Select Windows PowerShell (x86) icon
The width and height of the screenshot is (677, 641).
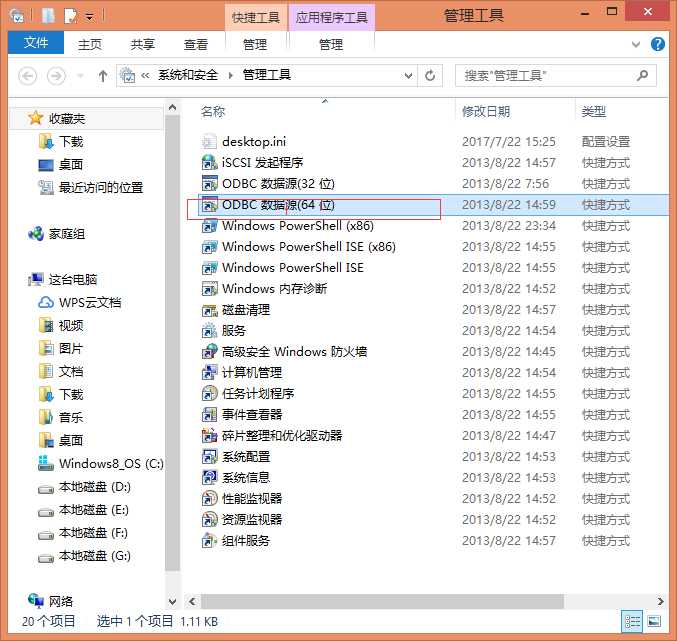(209, 226)
